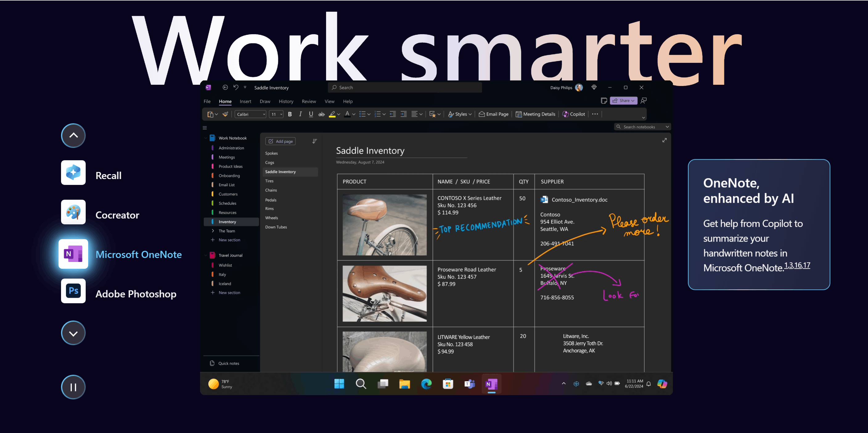
Task: Toggle italic text formatting
Action: 300,114
